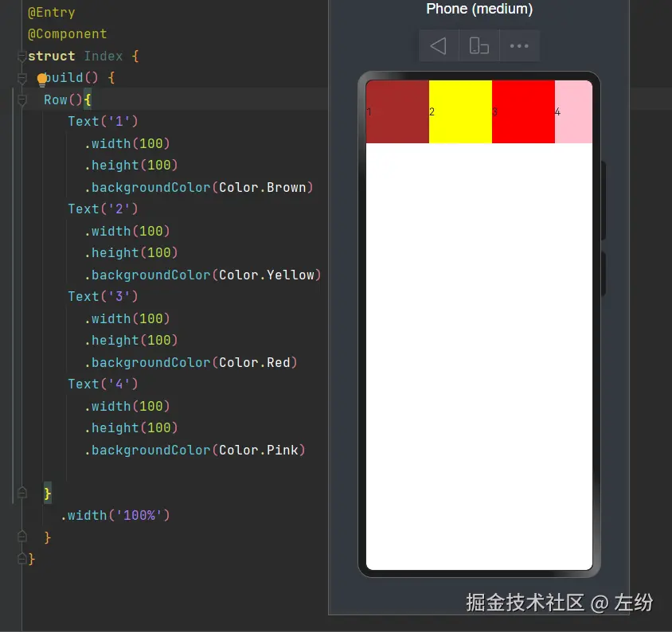Click .backgroundColor(Color.Yellow) in the code
The image size is (672, 632).
pos(202,275)
